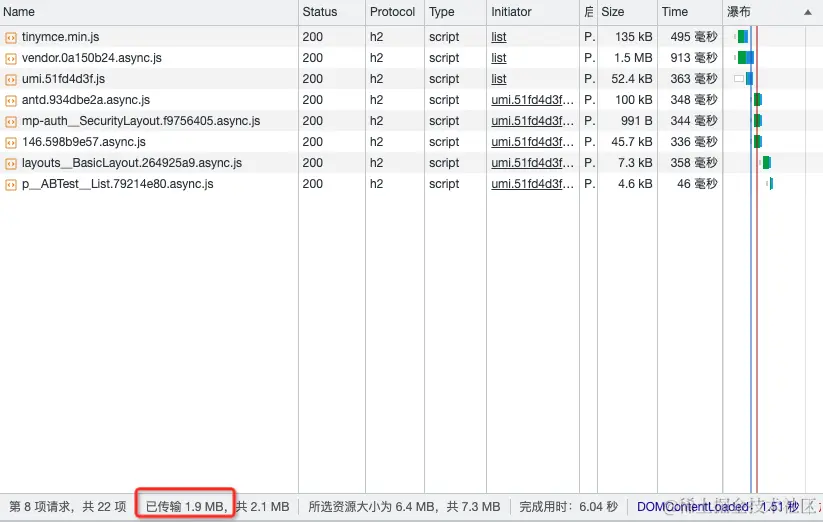Select the tinymce.min.js request name
823x522 pixels.
click(60, 37)
